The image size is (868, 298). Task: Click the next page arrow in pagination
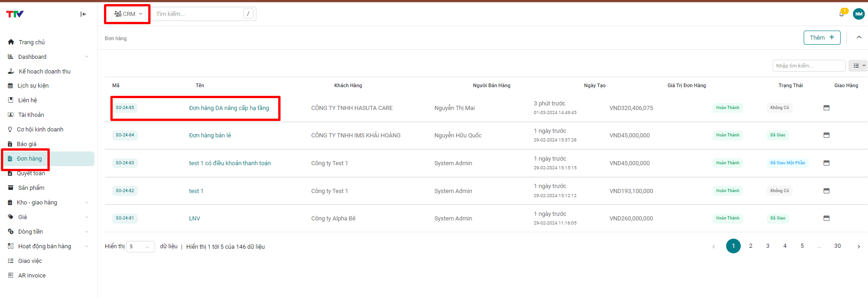click(858, 246)
